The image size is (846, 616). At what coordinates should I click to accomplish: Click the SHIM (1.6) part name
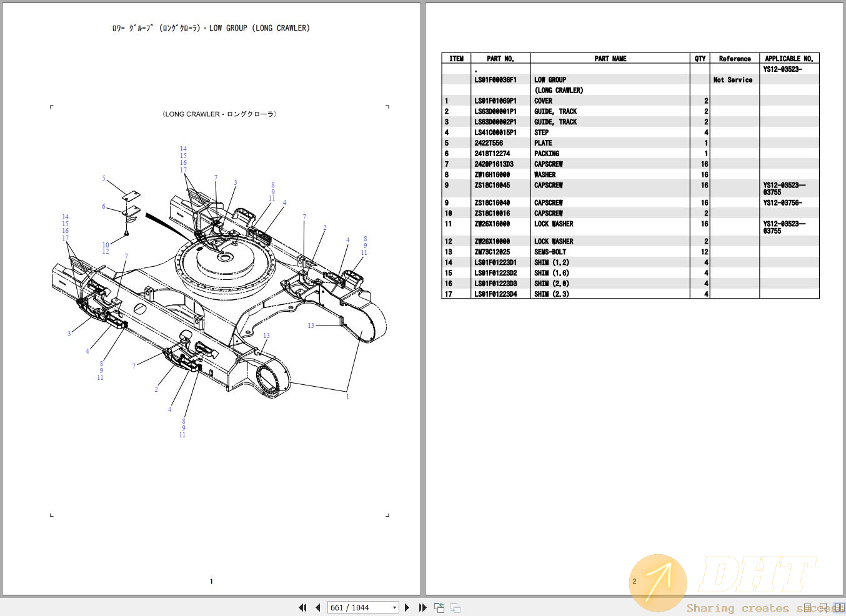tap(552, 273)
